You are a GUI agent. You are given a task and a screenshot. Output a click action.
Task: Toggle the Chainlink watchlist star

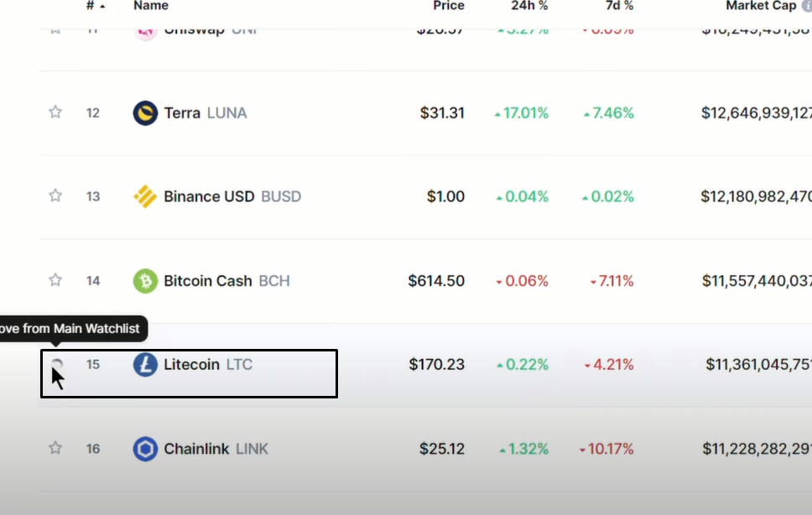[x=55, y=448]
